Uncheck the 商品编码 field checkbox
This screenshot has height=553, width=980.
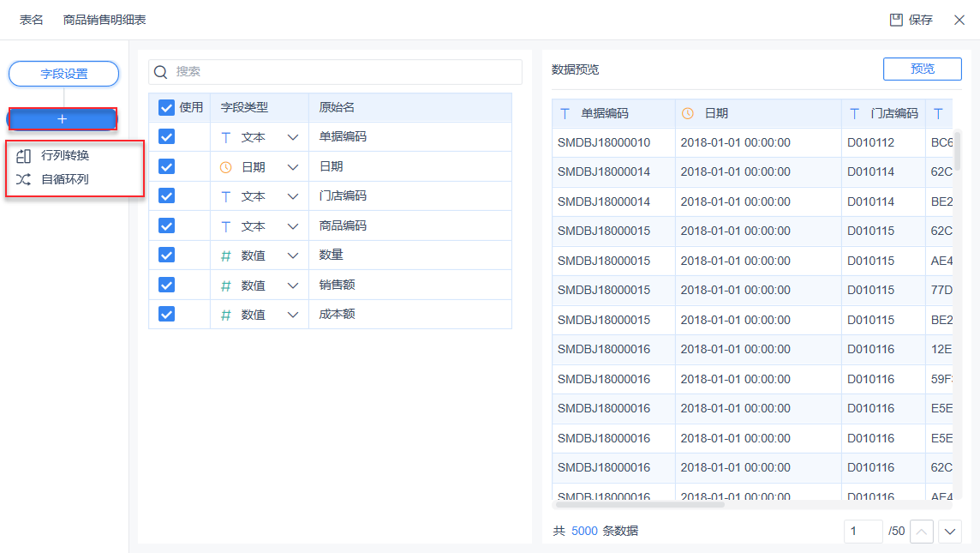click(x=166, y=225)
